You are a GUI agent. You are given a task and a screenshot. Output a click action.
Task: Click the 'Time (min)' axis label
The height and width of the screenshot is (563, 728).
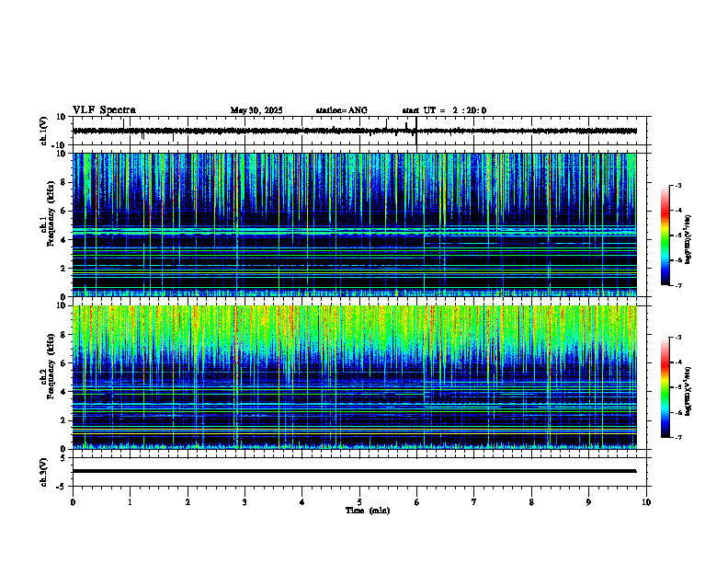point(368,511)
